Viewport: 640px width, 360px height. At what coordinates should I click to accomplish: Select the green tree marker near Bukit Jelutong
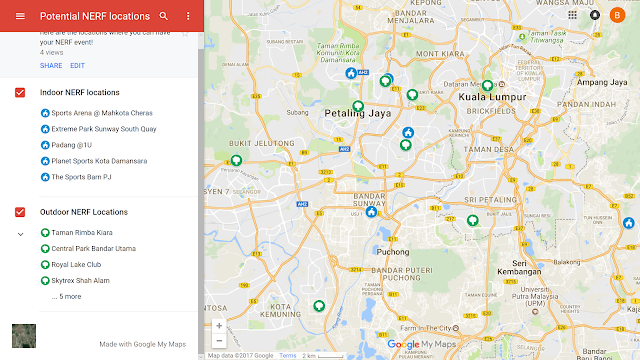(x=236, y=160)
